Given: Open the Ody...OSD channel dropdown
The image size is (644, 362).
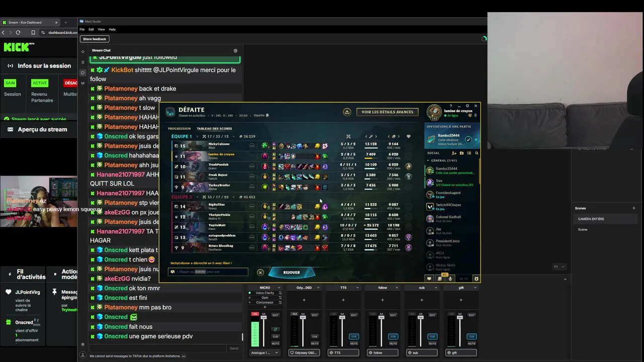Looking at the screenshot, I should (318, 288).
